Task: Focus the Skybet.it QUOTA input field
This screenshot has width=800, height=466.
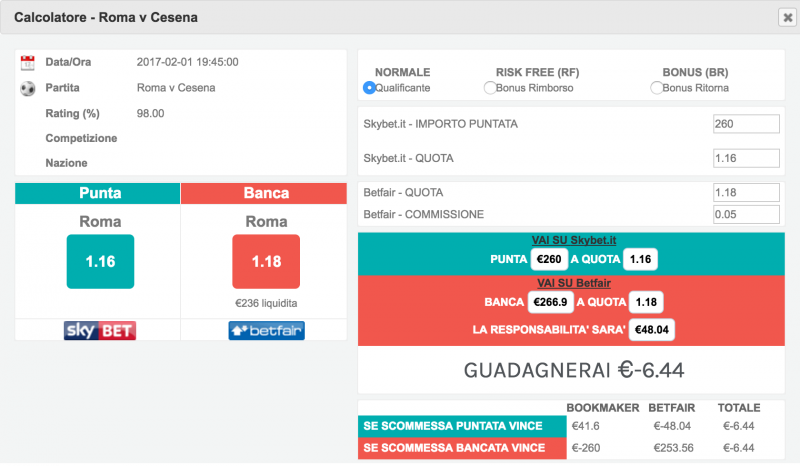Action: click(745, 158)
